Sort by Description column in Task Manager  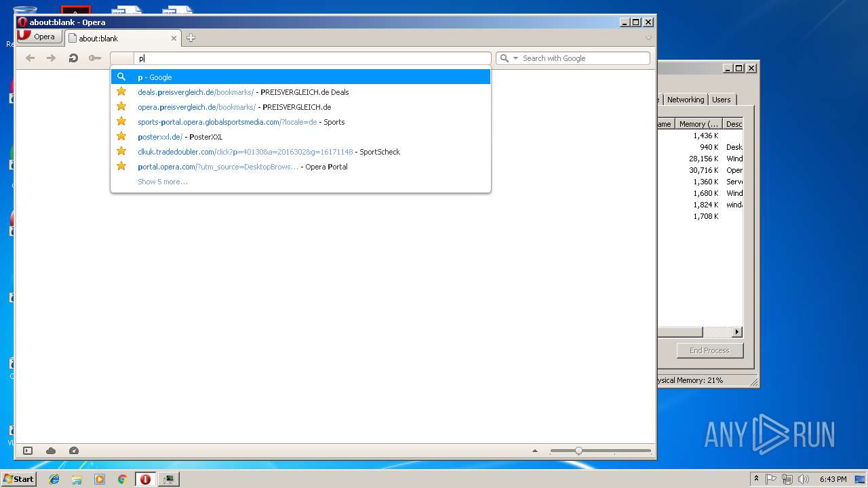[733, 124]
